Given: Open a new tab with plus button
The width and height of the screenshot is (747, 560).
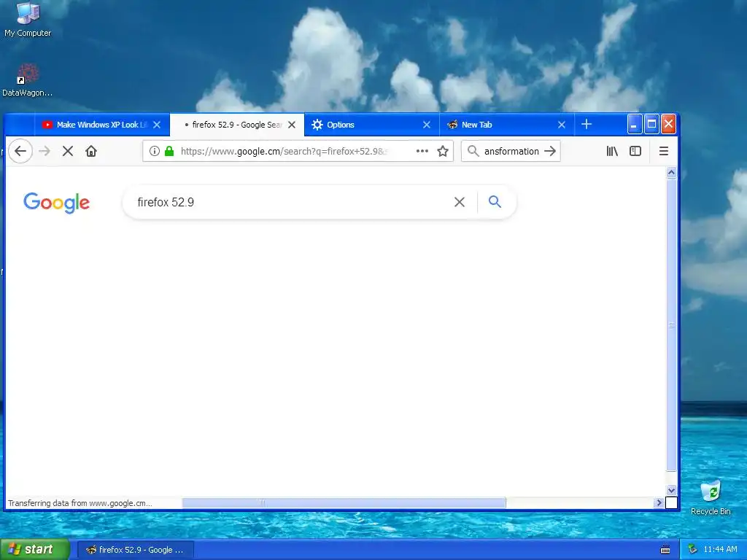Looking at the screenshot, I should pos(587,124).
